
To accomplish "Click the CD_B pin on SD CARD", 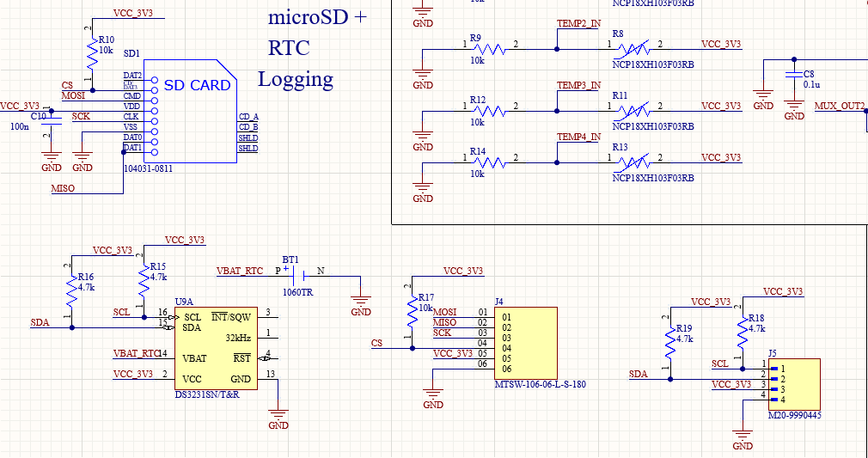I will point(248,127).
